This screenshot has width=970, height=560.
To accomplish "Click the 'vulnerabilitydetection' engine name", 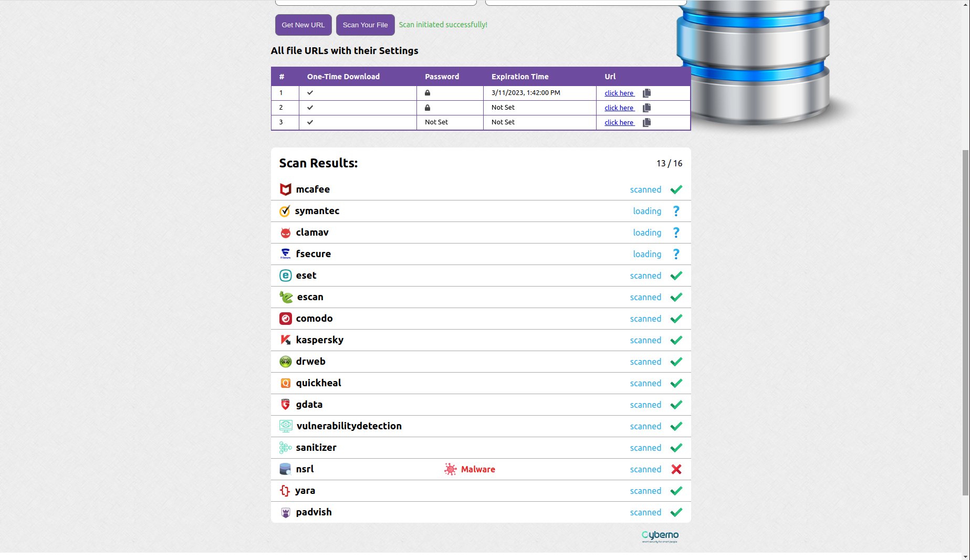I will (349, 426).
